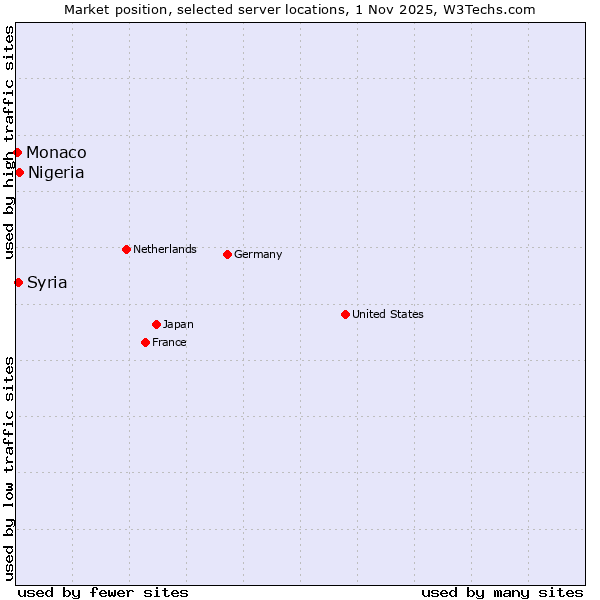Screen dimensions: 600x600
Task: Click the Nigeria text label
Action: point(56,172)
